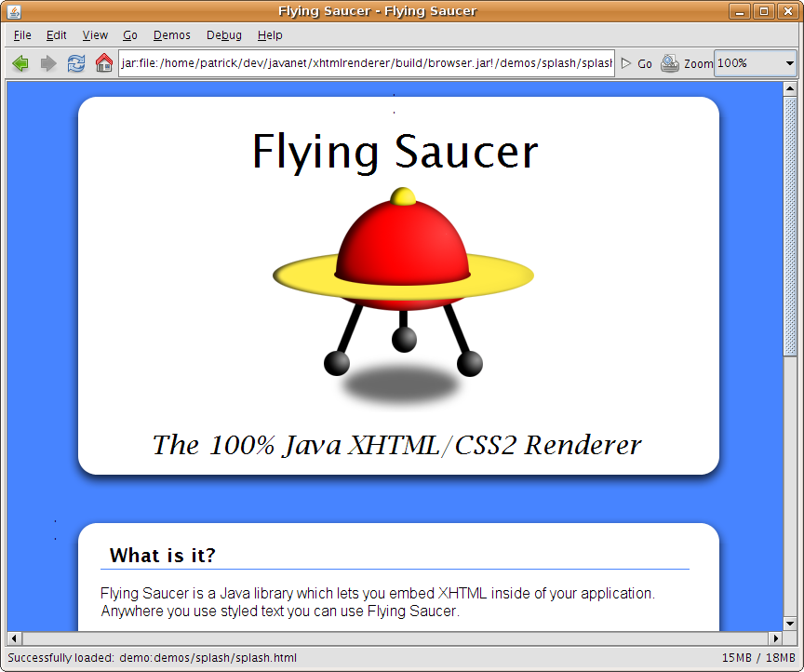Click the Java icon in the title bar
804x672 pixels.
tap(14, 11)
